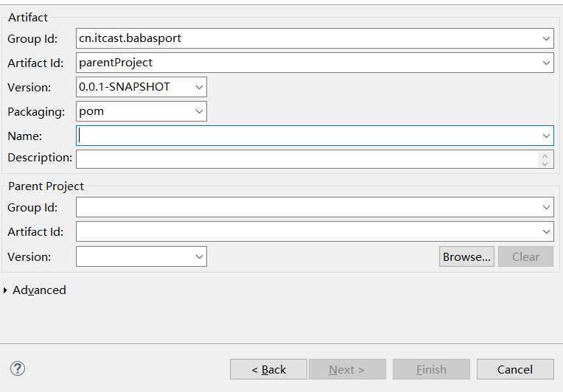Open Artifact Id parentProject dropdown arrow

click(546, 63)
